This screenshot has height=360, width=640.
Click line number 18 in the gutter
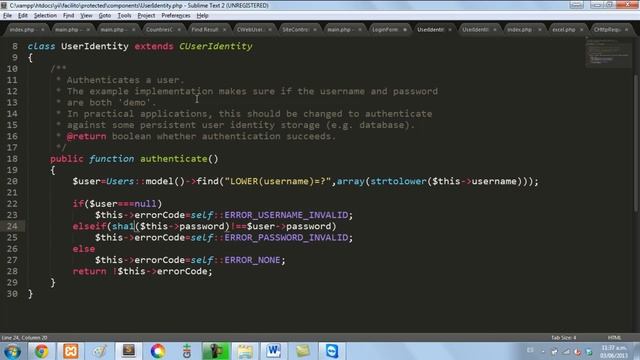click(12, 159)
